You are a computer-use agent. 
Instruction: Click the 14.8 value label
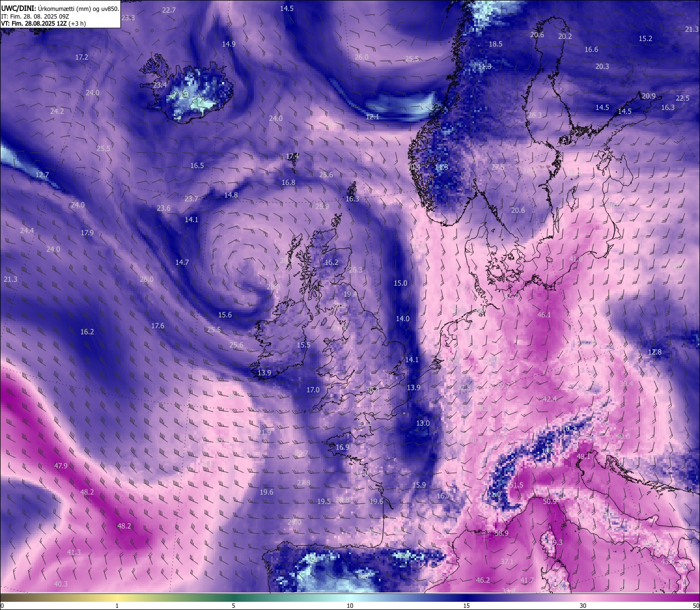pos(231,195)
